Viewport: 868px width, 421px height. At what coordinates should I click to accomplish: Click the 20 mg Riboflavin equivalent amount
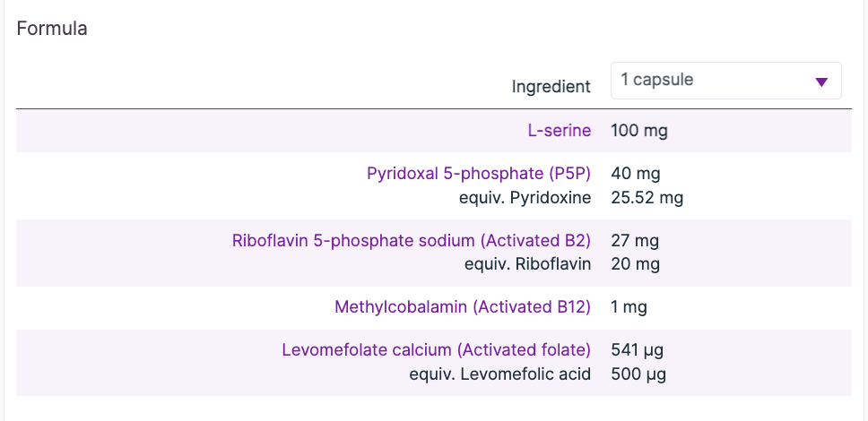[635, 264]
